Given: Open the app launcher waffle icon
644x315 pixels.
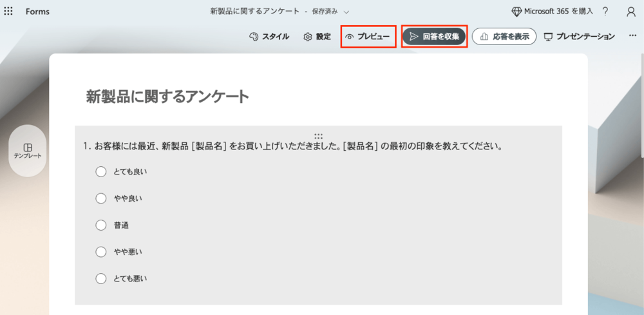Looking at the screenshot, I should tap(8, 12).
